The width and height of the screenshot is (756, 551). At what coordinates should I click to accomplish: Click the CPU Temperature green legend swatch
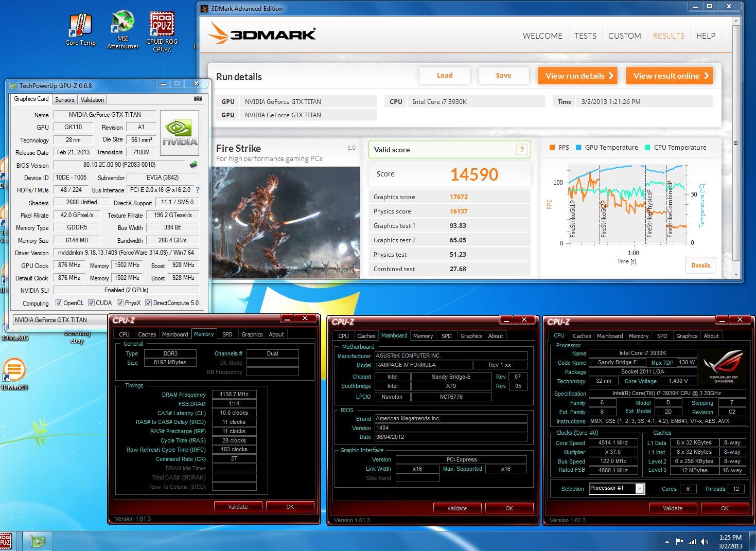pos(647,147)
